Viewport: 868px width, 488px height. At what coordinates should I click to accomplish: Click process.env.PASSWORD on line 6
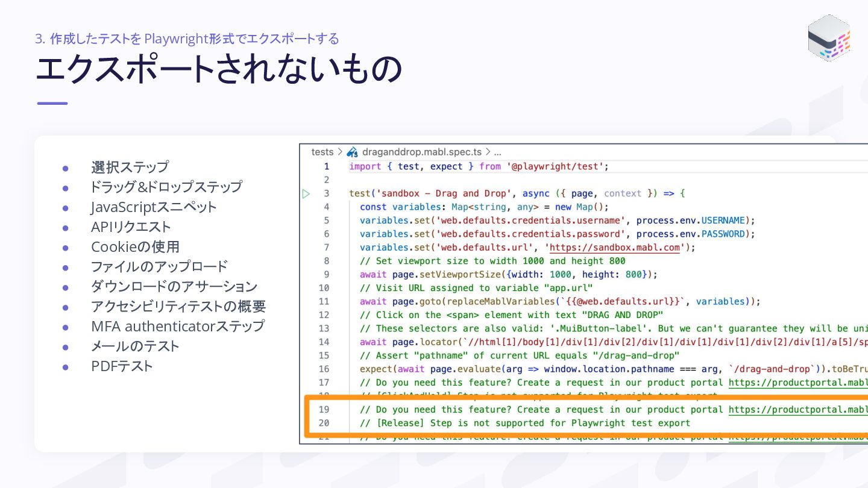[691, 234]
